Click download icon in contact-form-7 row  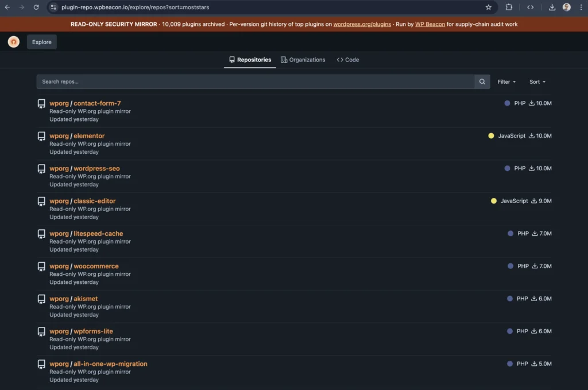pos(531,103)
